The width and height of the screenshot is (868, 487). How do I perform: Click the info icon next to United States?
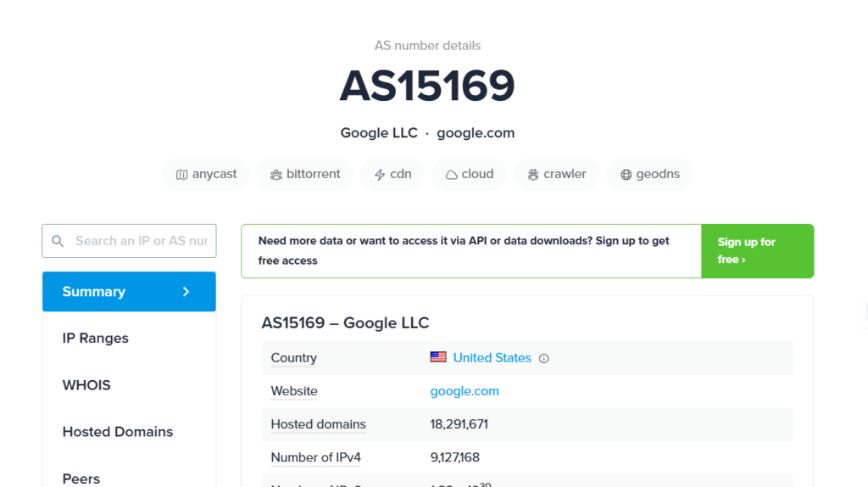(x=543, y=359)
